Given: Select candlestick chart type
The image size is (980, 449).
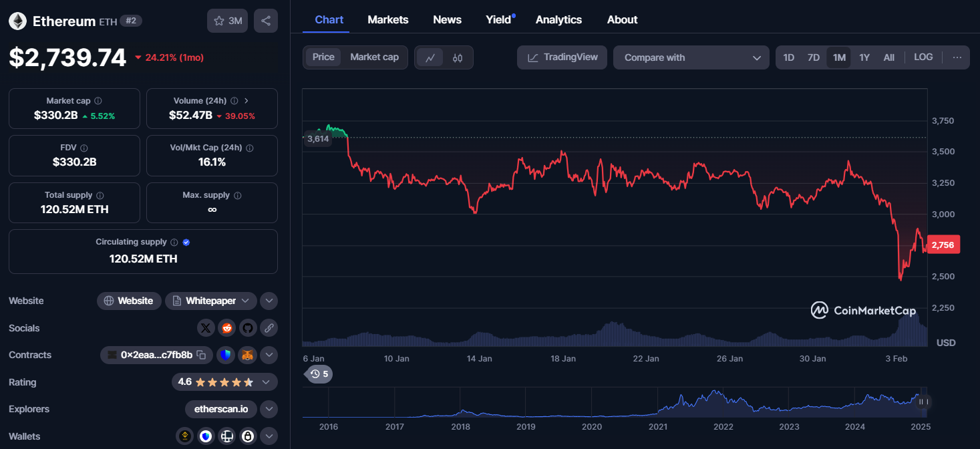Looking at the screenshot, I should (x=458, y=57).
